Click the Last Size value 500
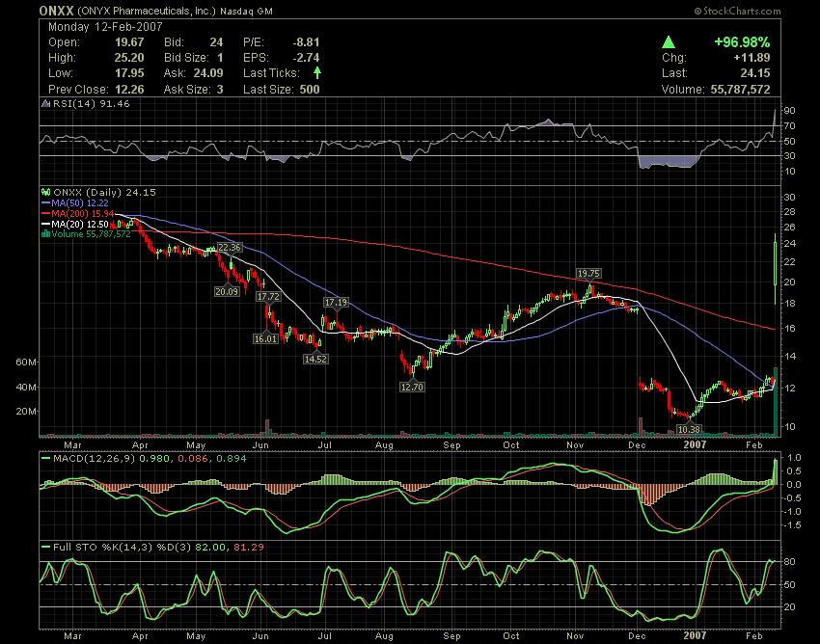Image resolution: width=820 pixels, height=644 pixels. pyautogui.click(x=310, y=89)
